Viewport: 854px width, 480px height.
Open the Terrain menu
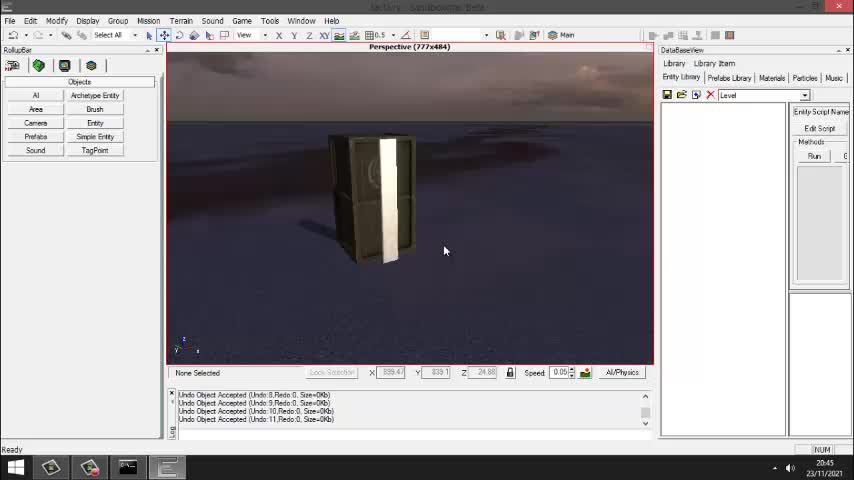[x=181, y=21]
